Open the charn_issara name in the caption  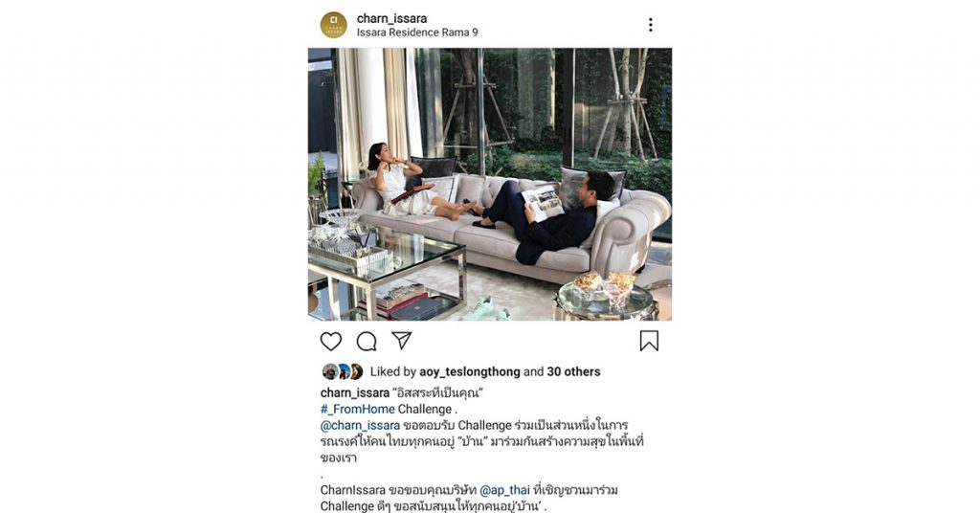[355, 393]
